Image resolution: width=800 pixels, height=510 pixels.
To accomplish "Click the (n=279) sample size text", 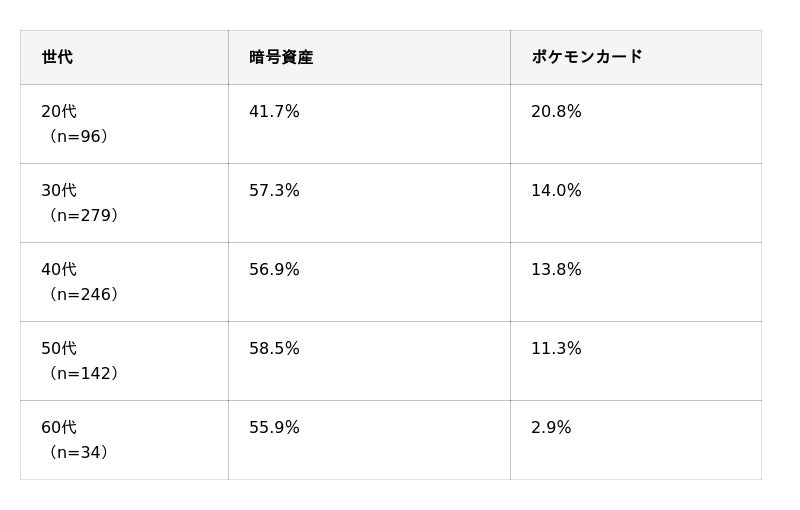I will pos(80,216).
